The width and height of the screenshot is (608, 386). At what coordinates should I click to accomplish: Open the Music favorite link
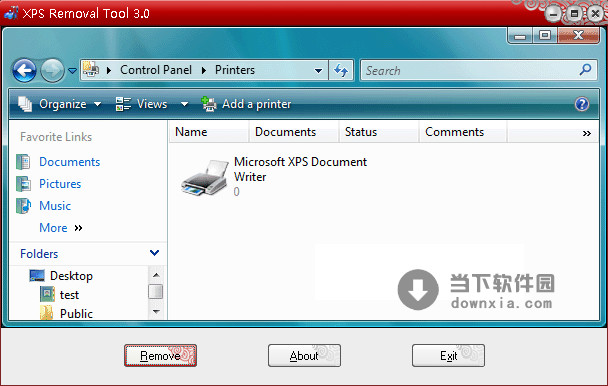tap(55, 206)
